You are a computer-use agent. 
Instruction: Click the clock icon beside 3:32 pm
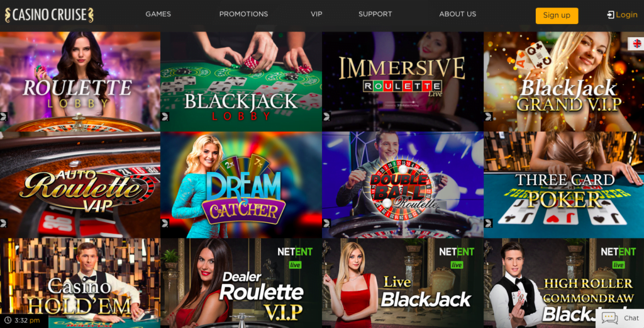[8, 320]
